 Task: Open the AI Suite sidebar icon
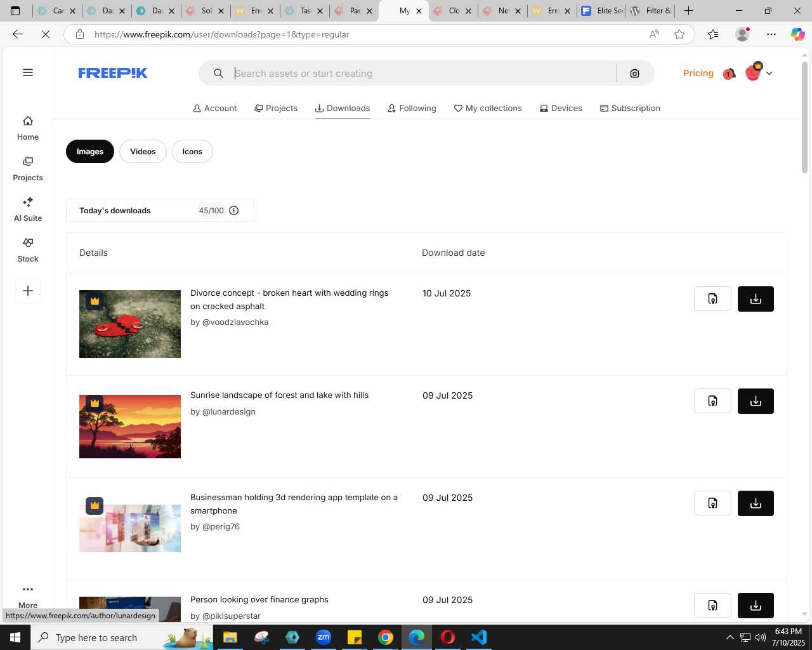(28, 209)
